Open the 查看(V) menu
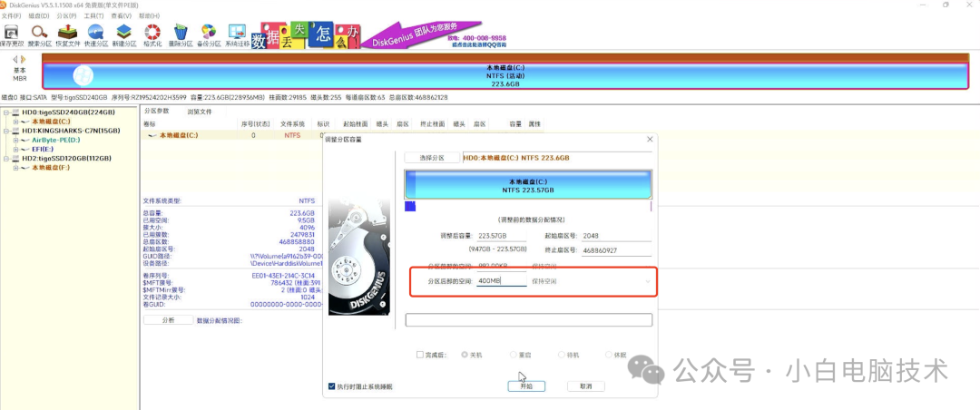The width and height of the screenshot is (980, 410). 122,15
